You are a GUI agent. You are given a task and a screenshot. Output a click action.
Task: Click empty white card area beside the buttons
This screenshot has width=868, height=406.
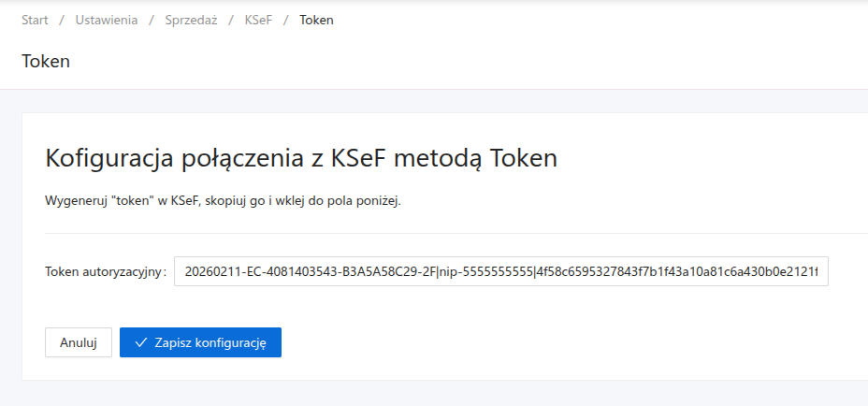[561, 342]
